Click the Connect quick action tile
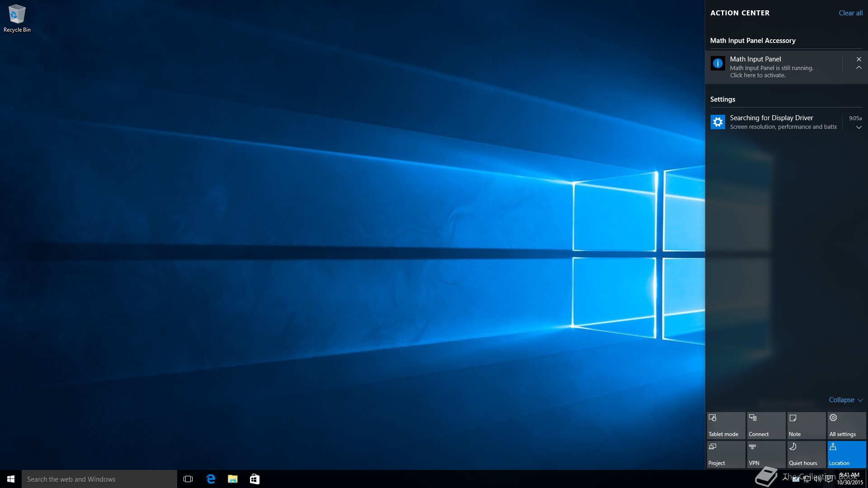This screenshot has width=868, height=488. [766, 425]
